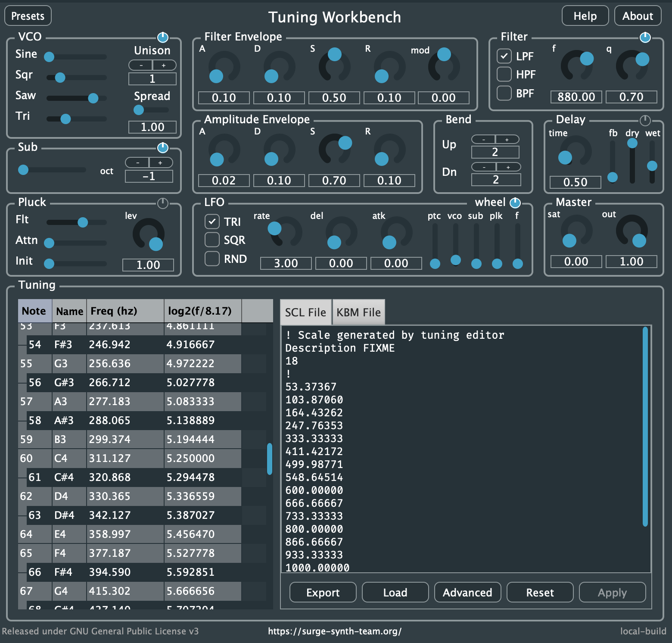Viewport: 672px width, 643px height.
Task: Click the Pluck panel power icon
Action: pos(163,204)
